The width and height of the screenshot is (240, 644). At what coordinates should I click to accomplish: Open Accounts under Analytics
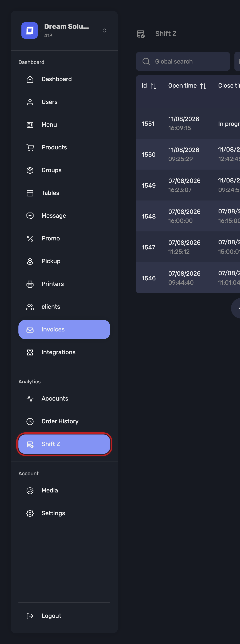coord(55,398)
